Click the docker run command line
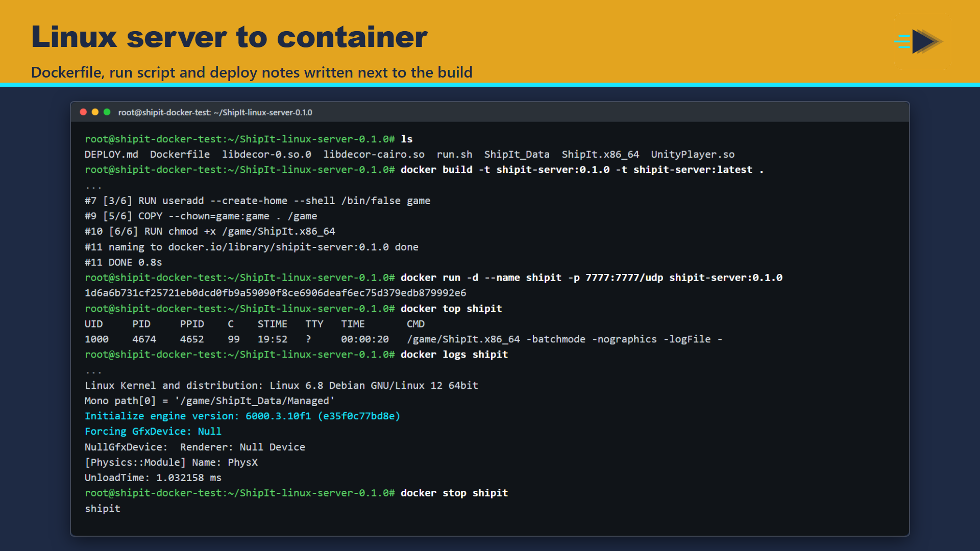Viewport: 980px width, 551px height. [591, 278]
